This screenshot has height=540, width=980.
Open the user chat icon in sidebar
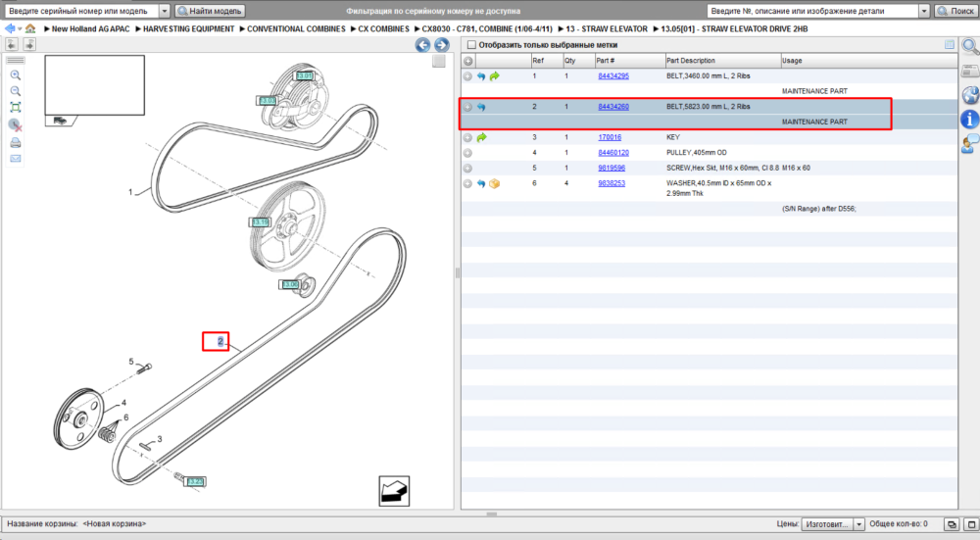970,144
